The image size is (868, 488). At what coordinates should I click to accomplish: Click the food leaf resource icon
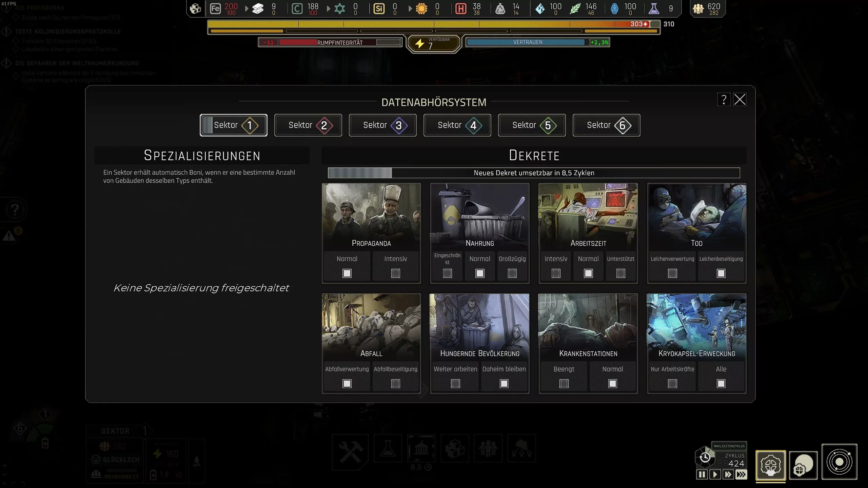click(575, 8)
